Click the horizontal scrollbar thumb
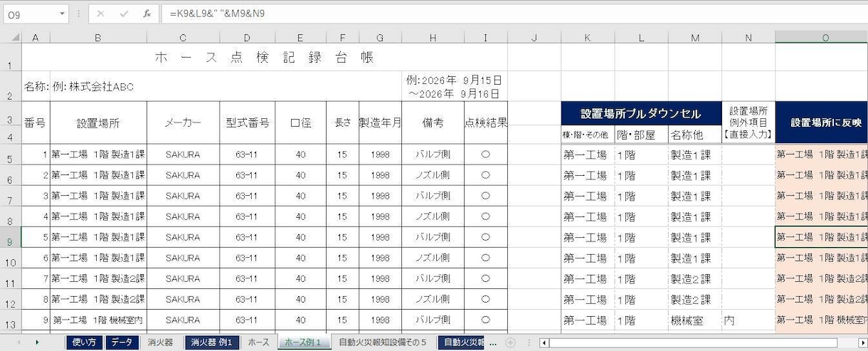Image resolution: width=868 pixels, height=351 pixels. coord(693,342)
